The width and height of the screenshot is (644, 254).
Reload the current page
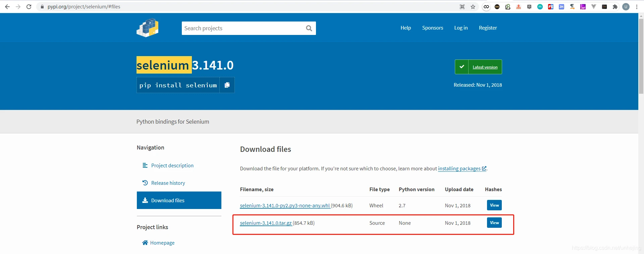pos(29,7)
